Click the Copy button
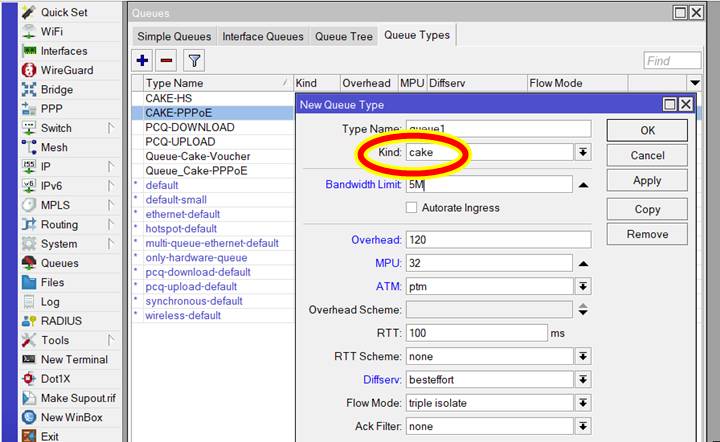Screen dimensions: 720x442 coord(647,209)
